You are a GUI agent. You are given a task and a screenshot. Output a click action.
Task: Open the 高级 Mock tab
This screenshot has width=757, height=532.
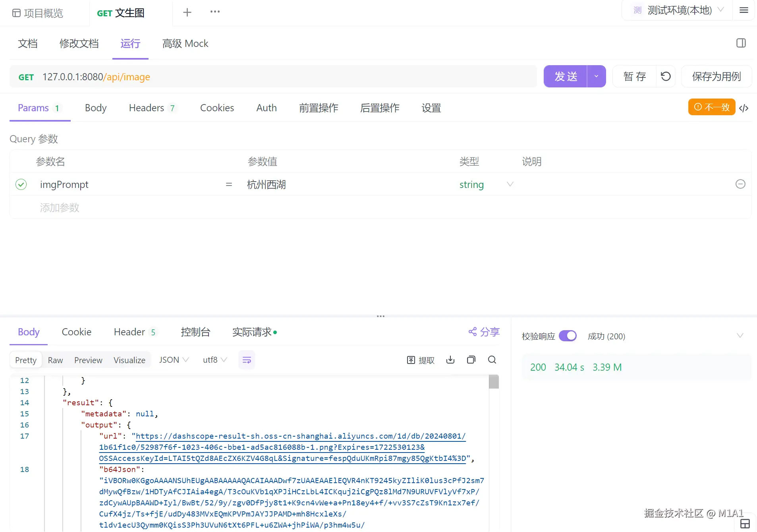pos(185,43)
